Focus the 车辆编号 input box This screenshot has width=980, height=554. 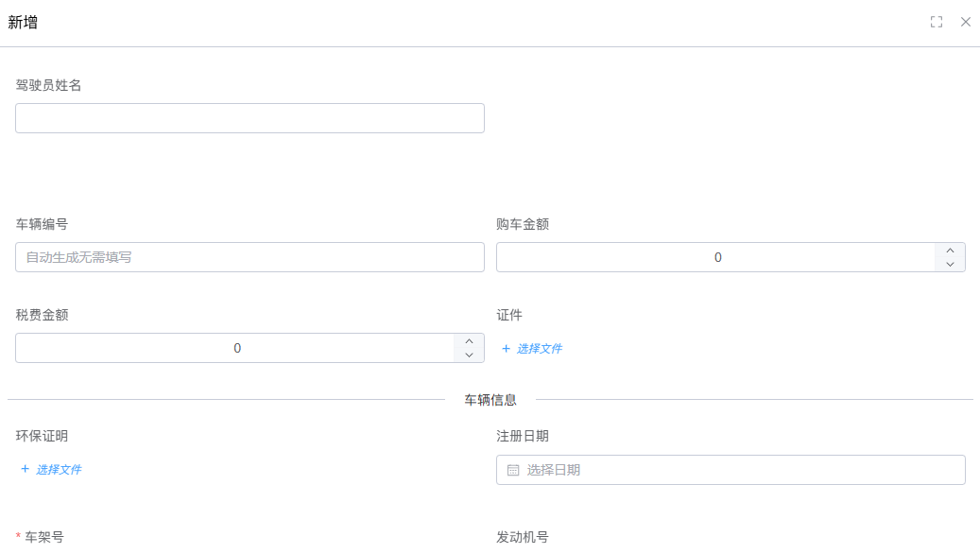[x=249, y=257]
